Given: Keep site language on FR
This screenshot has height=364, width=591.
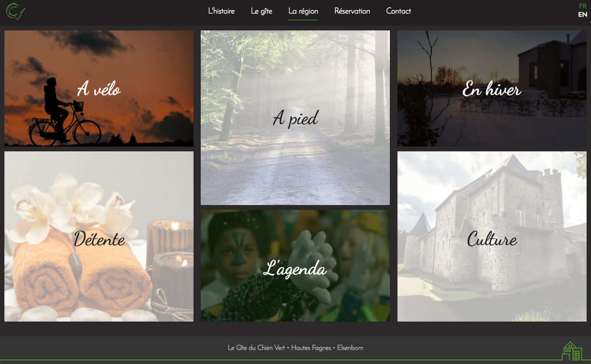Looking at the screenshot, I should 582,6.
